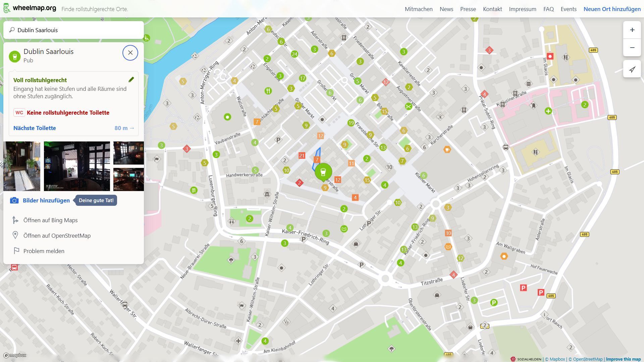The width and height of the screenshot is (644, 362).
Task: Click the locate-me arrow icon
Action: pyautogui.click(x=632, y=69)
